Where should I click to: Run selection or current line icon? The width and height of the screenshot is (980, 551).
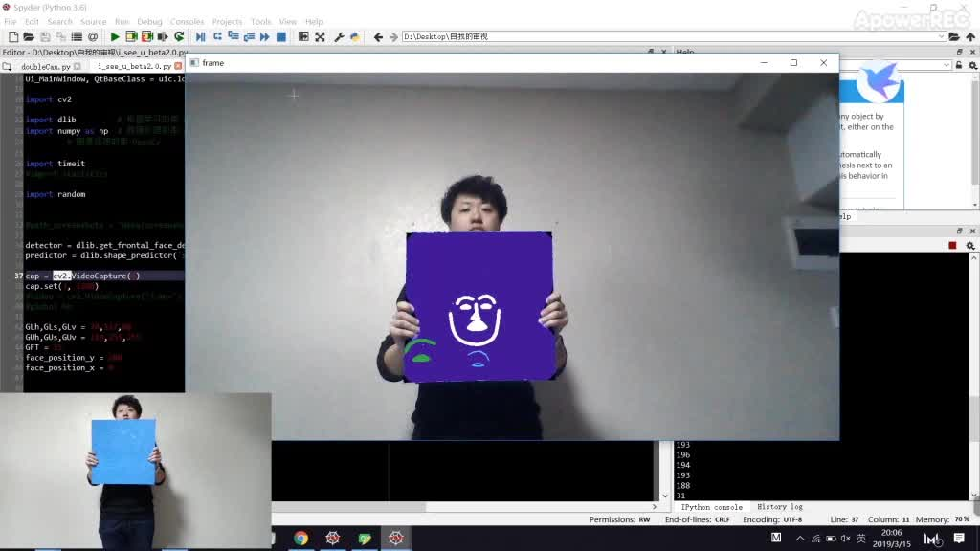163,37
